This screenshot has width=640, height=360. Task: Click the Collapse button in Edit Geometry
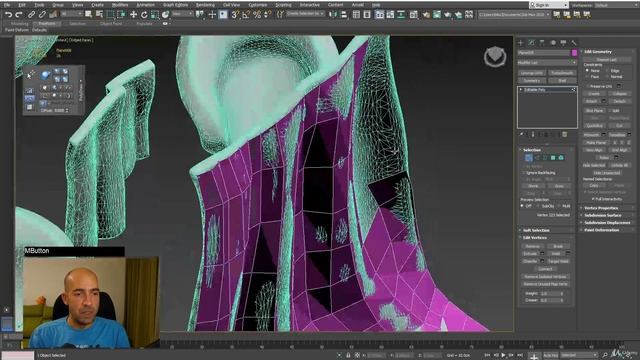(619, 93)
